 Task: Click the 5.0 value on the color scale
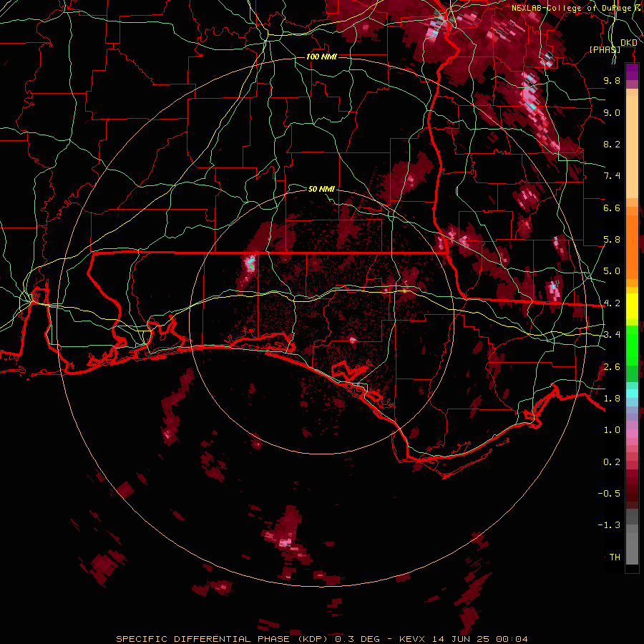tap(612, 271)
